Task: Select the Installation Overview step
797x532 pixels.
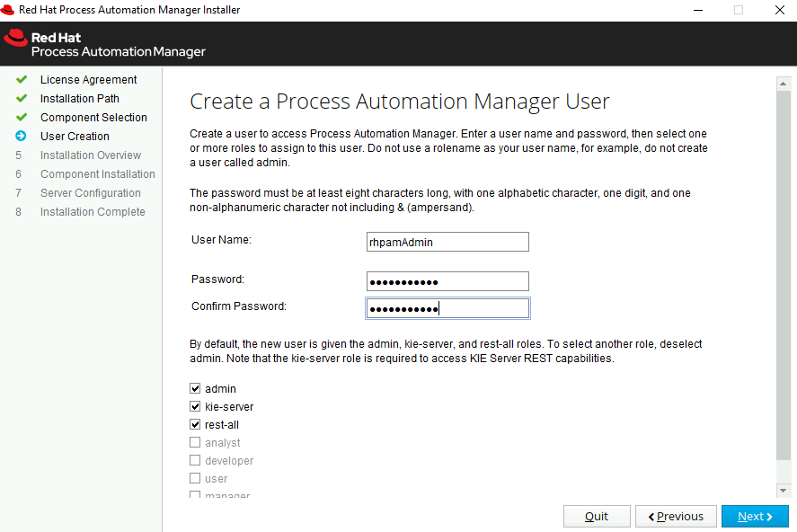Action: pyautogui.click(x=91, y=155)
